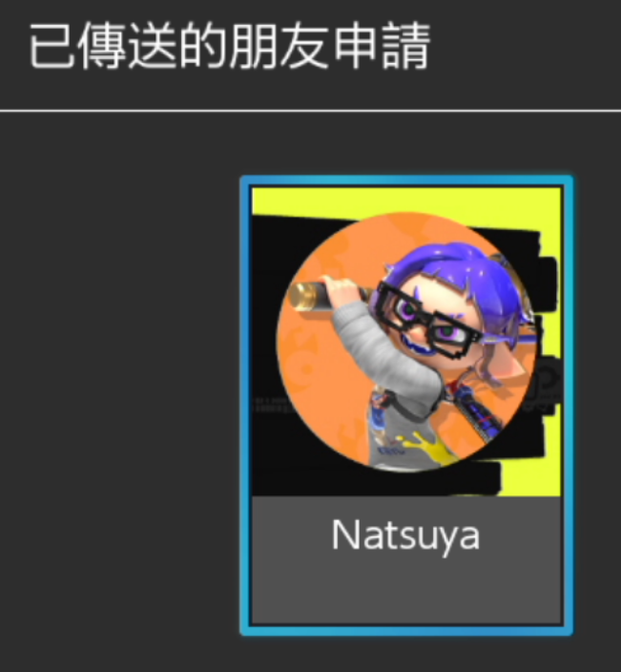The width and height of the screenshot is (621, 672).
Task: Click the horizontal divider under the heading
Action: coord(311,111)
